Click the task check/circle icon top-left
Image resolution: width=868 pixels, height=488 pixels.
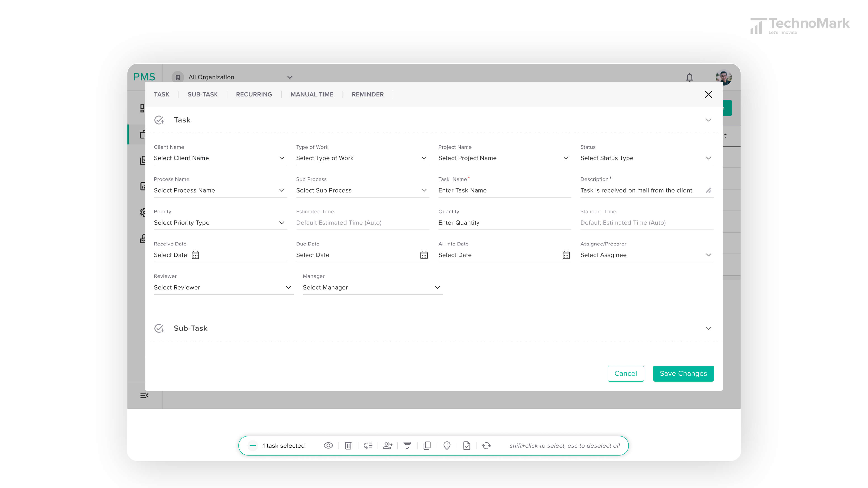point(159,120)
